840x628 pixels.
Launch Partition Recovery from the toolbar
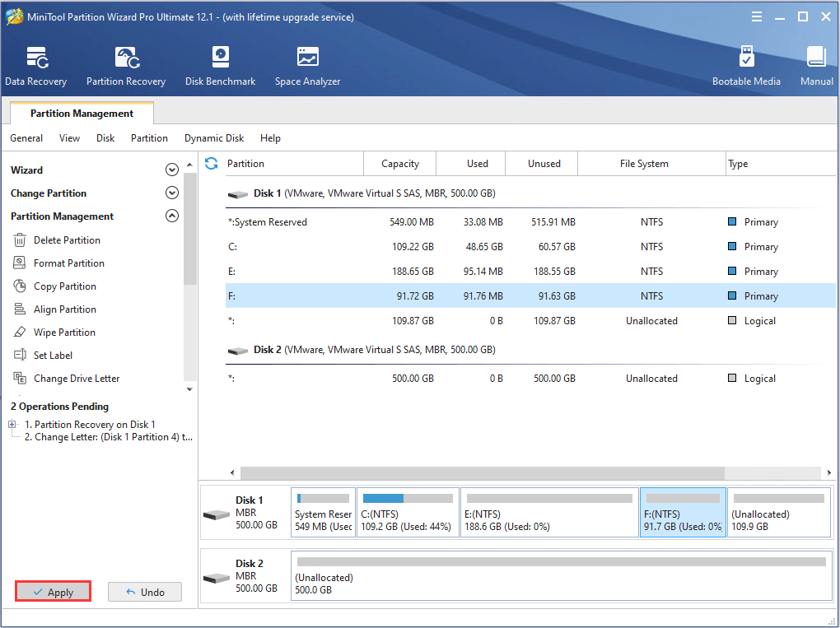pos(126,67)
